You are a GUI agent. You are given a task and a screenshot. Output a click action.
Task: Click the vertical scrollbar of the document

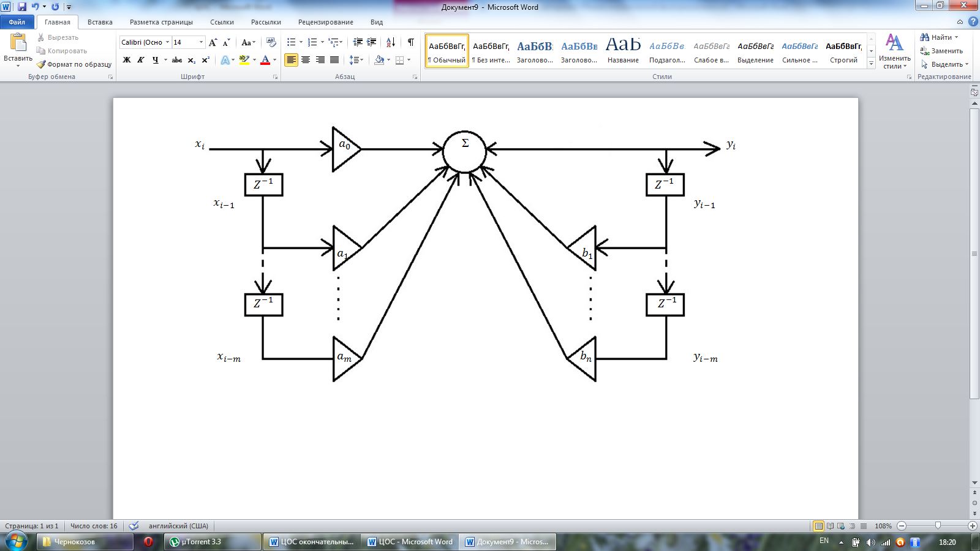coord(974,253)
